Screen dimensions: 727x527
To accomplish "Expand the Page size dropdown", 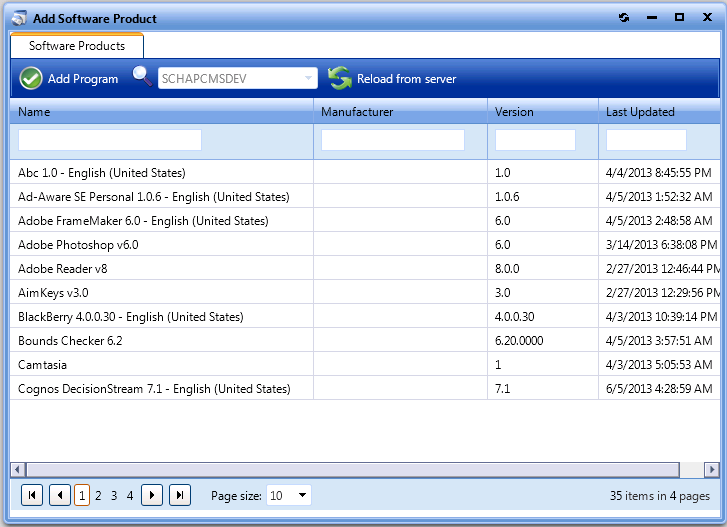I will click(302, 495).
